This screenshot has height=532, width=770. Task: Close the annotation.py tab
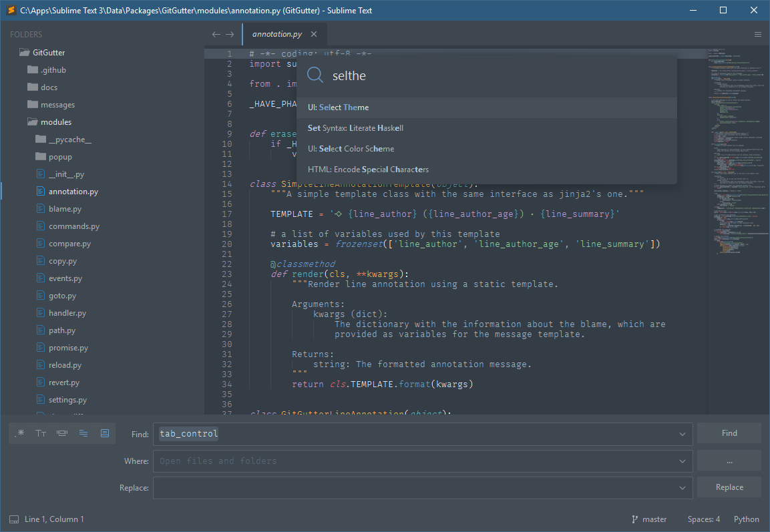[314, 34]
